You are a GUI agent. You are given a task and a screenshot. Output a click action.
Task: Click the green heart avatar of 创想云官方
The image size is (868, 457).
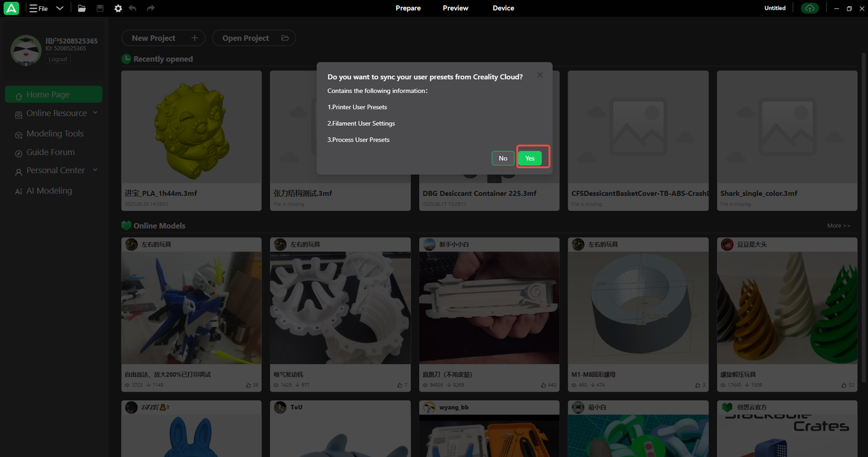pyautogui.click(x=726, y=408)
